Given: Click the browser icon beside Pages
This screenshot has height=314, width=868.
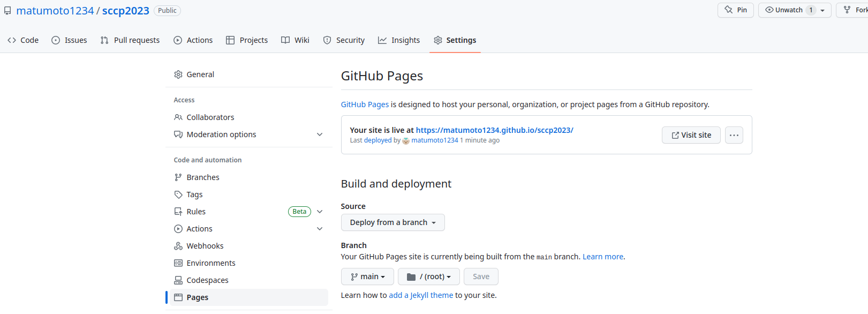Looking at the screenshot, I should (178, 297).
